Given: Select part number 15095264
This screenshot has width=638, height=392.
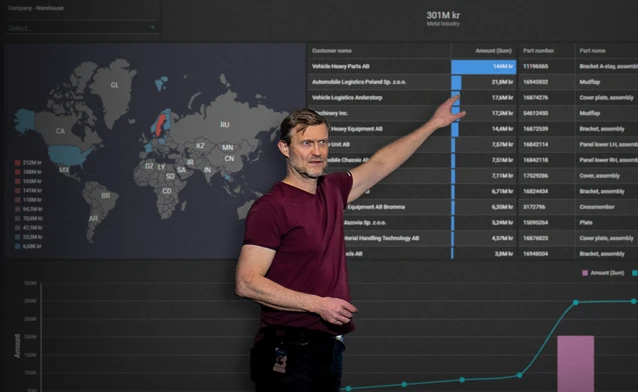Looking at the screenshot, I should click(535, 223).
